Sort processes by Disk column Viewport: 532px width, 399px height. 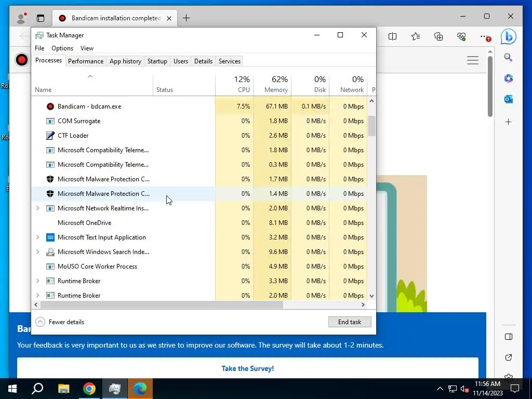[310, 84]
